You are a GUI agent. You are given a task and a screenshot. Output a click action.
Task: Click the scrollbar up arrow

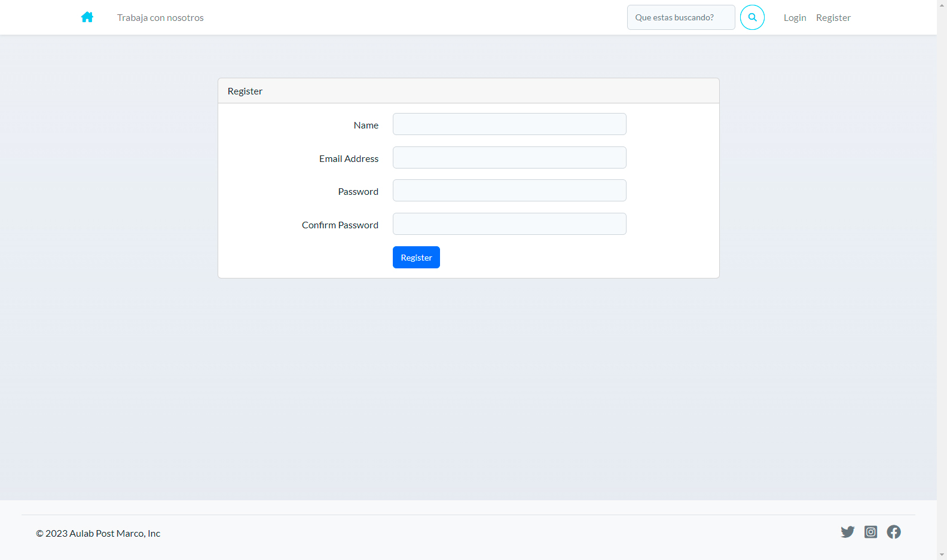pos(942,5)
